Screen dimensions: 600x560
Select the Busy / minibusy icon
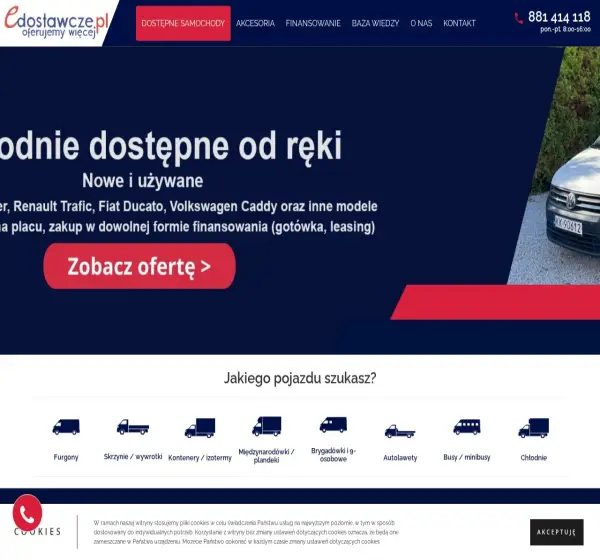click(467, 427)
